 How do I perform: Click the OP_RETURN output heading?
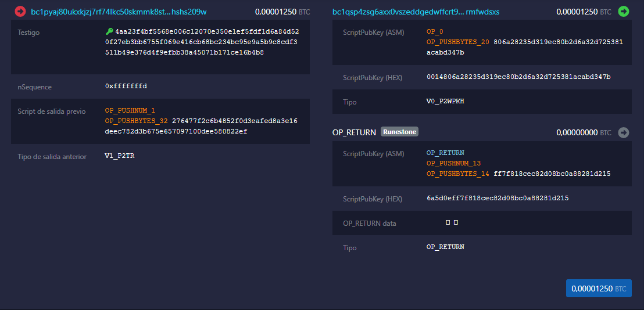click(x=354, y=132)
